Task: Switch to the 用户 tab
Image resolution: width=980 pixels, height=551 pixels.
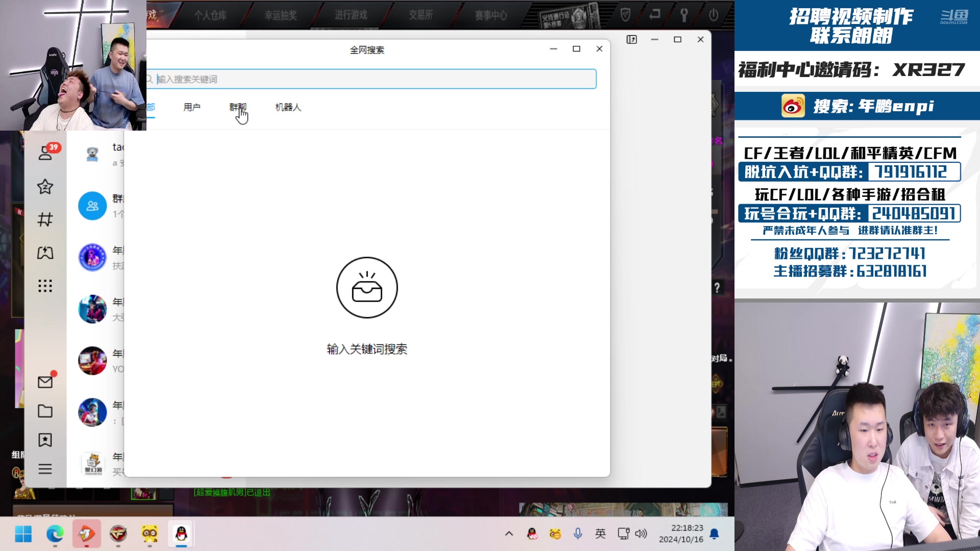Action: 192,107
